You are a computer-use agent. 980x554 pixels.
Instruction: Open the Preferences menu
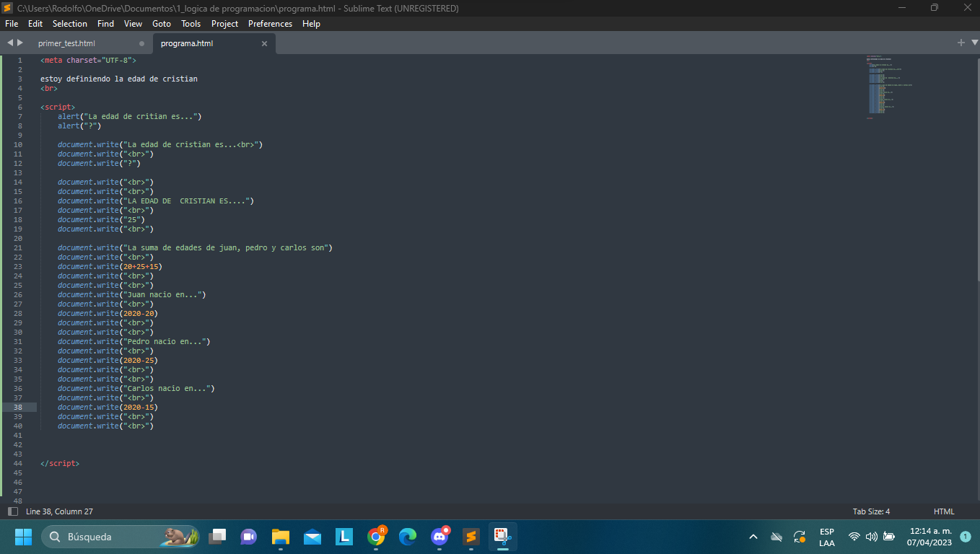click(x=271, y=24)
